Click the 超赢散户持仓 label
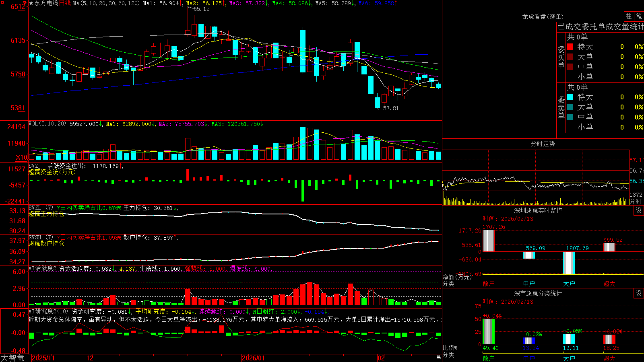Screen dimensions: 644x362 click(x=46, y=243)
